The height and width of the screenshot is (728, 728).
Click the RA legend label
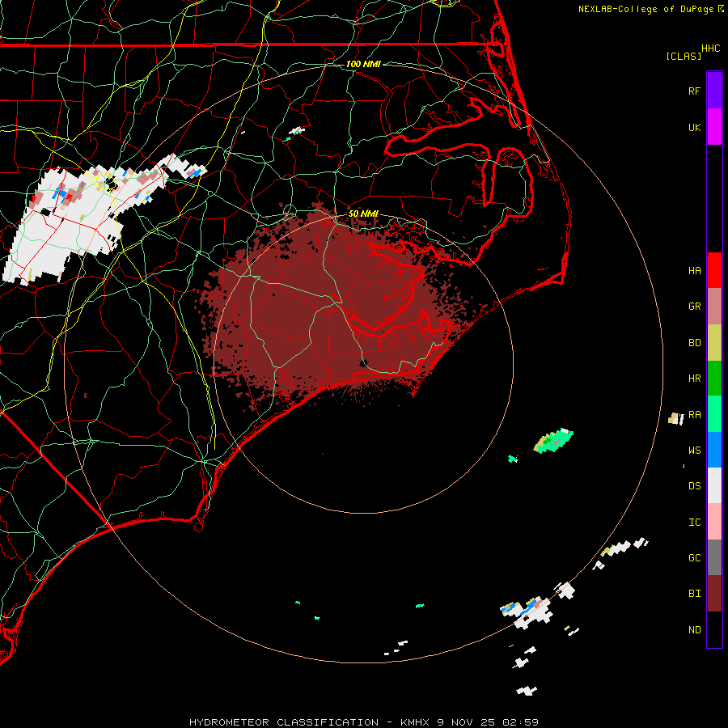click(x=695, y=415)
